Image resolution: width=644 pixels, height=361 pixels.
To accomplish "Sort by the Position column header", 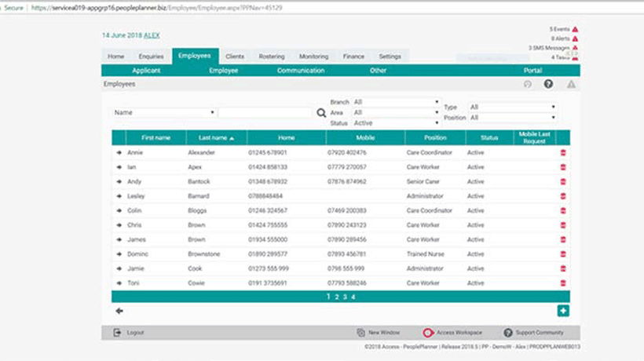I will [435, 138].
